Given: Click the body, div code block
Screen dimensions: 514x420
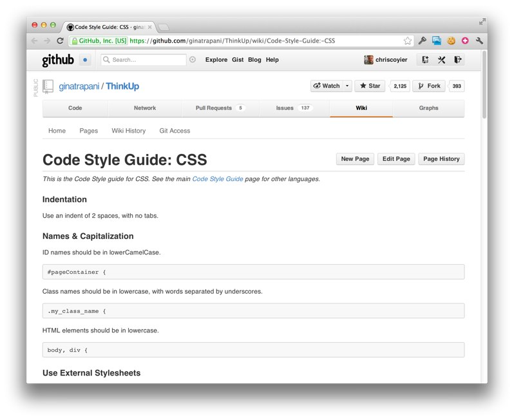Looking at the screenshot, I should coord(253,350).
